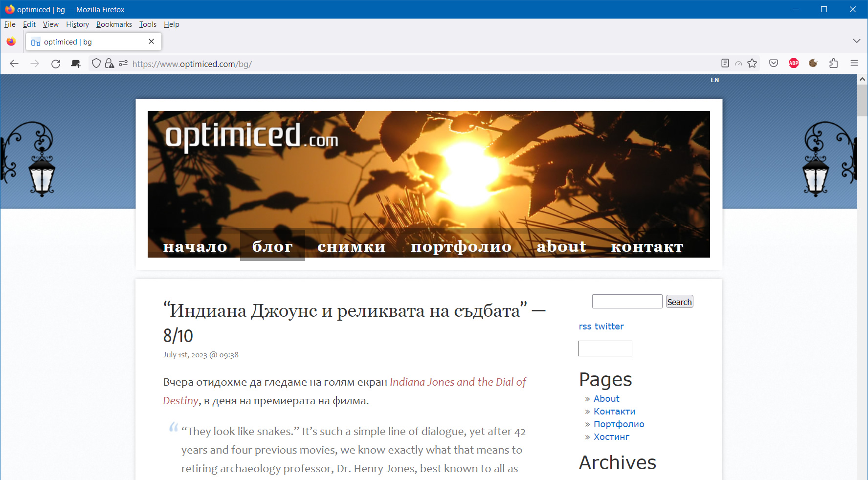868x480 pixels.
Task: Click the translate icon in address bar
Action: pyautogui.click(x=738, y=64)
